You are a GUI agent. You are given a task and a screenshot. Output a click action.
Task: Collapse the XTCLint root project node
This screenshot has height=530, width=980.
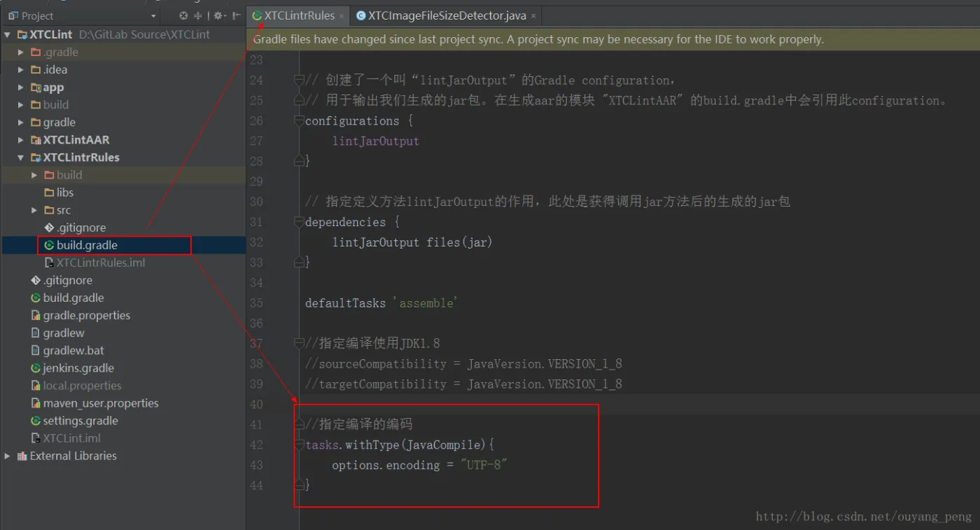(x=8, y=34)
